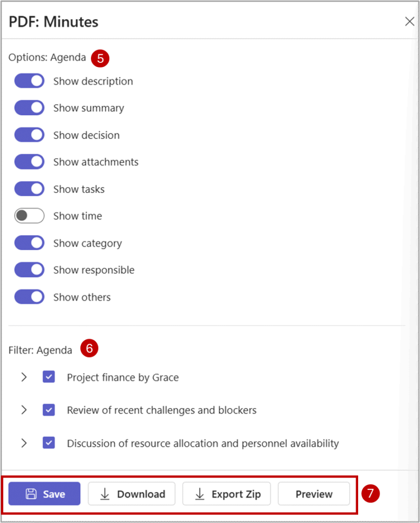Image resolution: width=420 pixels, height=523 pixels.
Task: Toggle Show category switch
Action: point(30,243)
